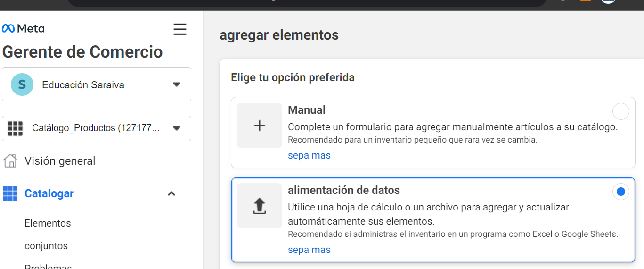Click Catálogo_Productos catalog name text

pyautogui.click(x=96, y=128)
